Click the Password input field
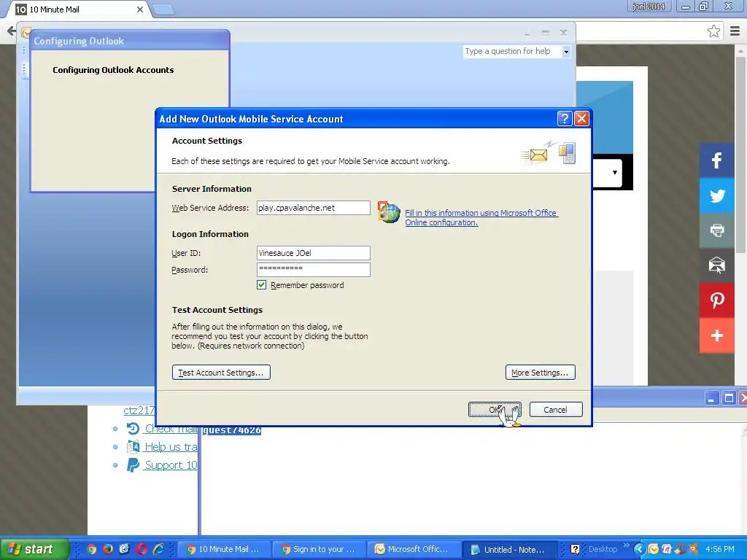This screenshot has width=747, height=560. point(313,270)
